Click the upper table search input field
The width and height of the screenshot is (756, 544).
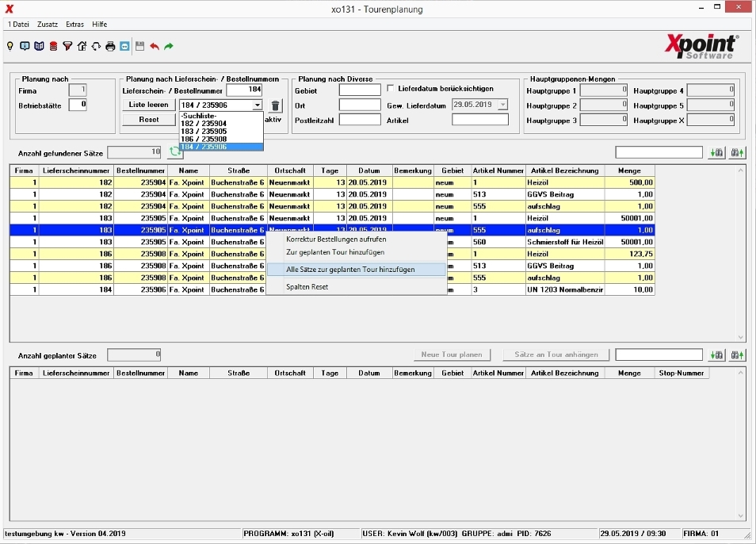[659, 152]
